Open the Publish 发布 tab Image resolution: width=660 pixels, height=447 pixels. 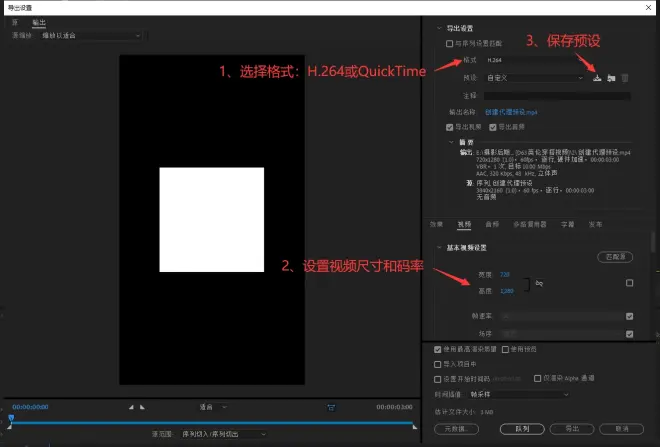coord(595,224)
